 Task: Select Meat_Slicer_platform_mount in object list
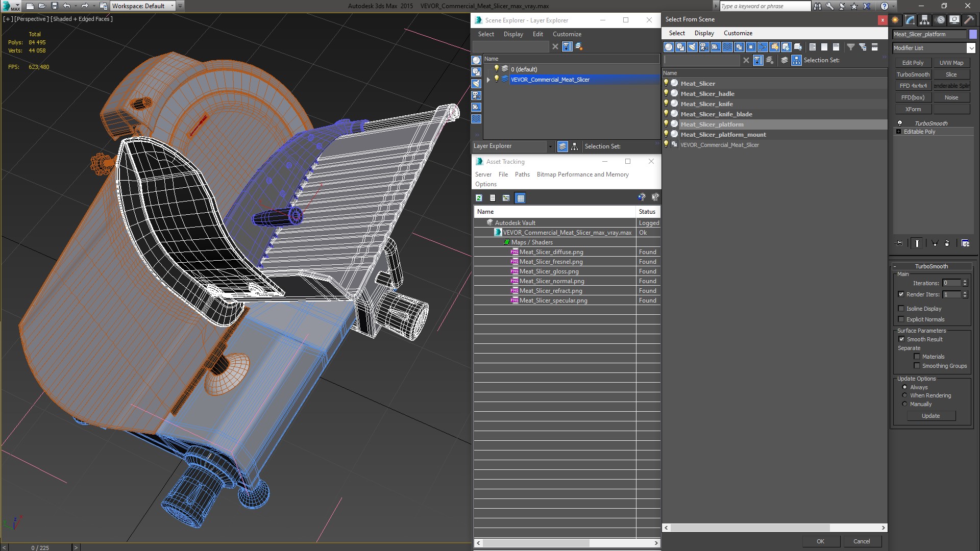point(723,135)
